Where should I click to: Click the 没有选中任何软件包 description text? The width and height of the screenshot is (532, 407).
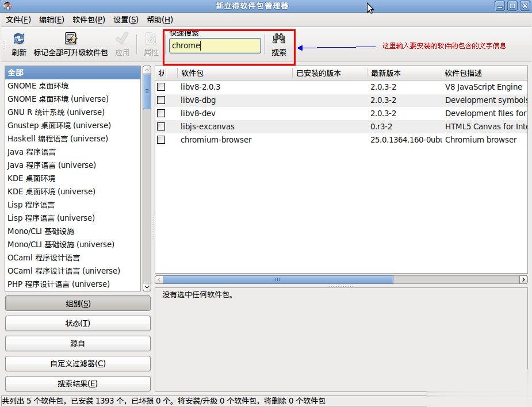point(198,295)
